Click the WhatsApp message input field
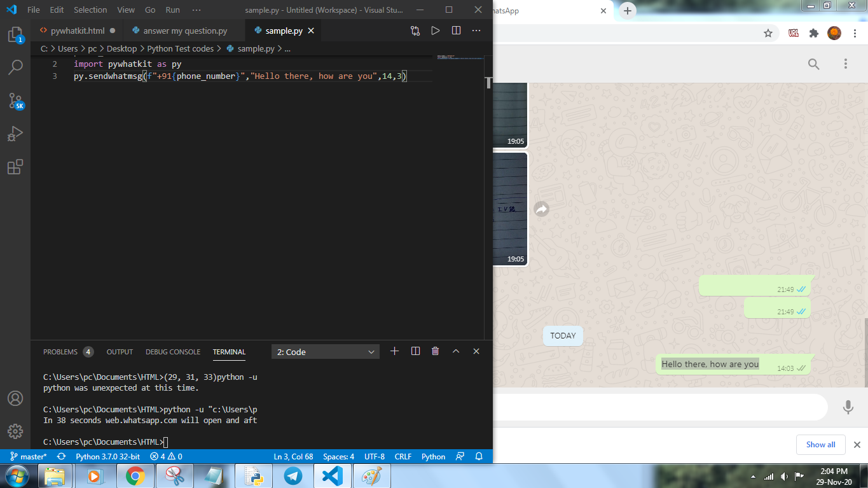 659,407
